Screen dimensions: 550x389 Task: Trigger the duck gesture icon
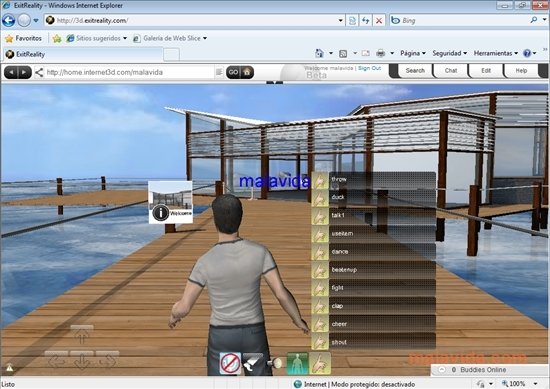coord(320,199)
